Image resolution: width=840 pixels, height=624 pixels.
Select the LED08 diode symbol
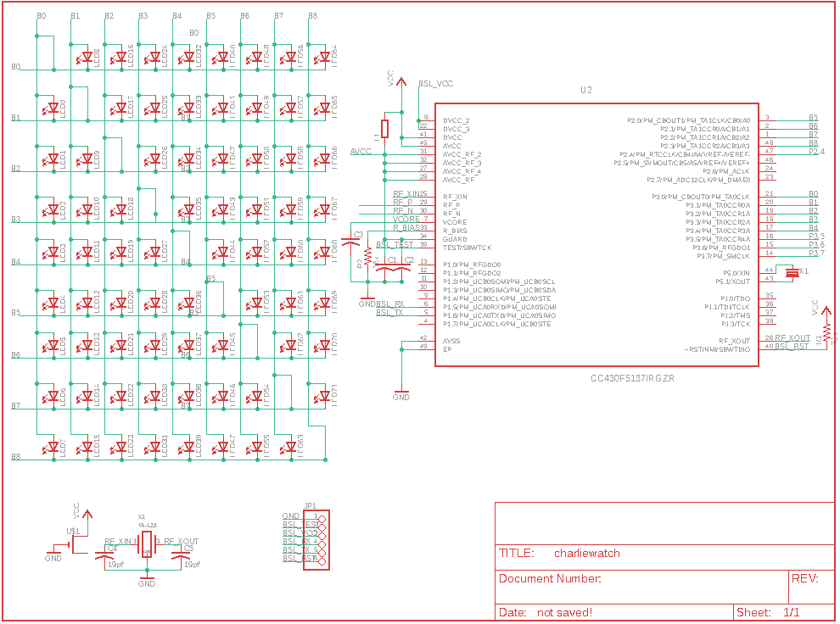click(87, 57)
